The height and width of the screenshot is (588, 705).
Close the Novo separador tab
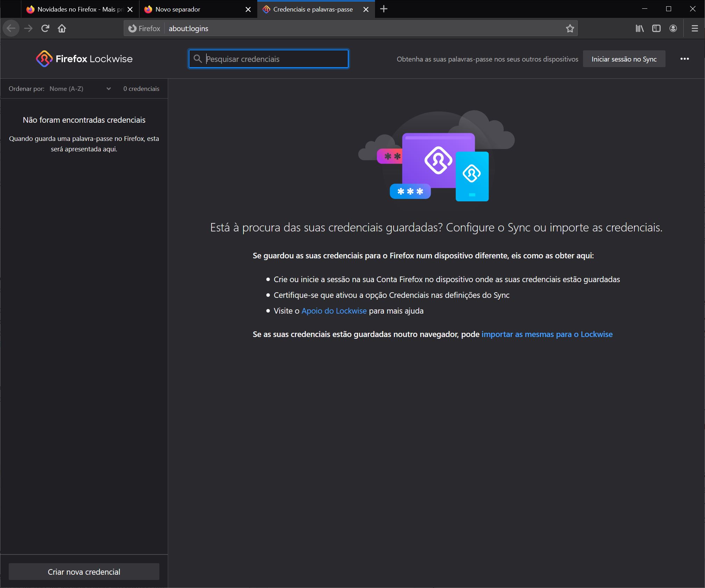point(248,9)
